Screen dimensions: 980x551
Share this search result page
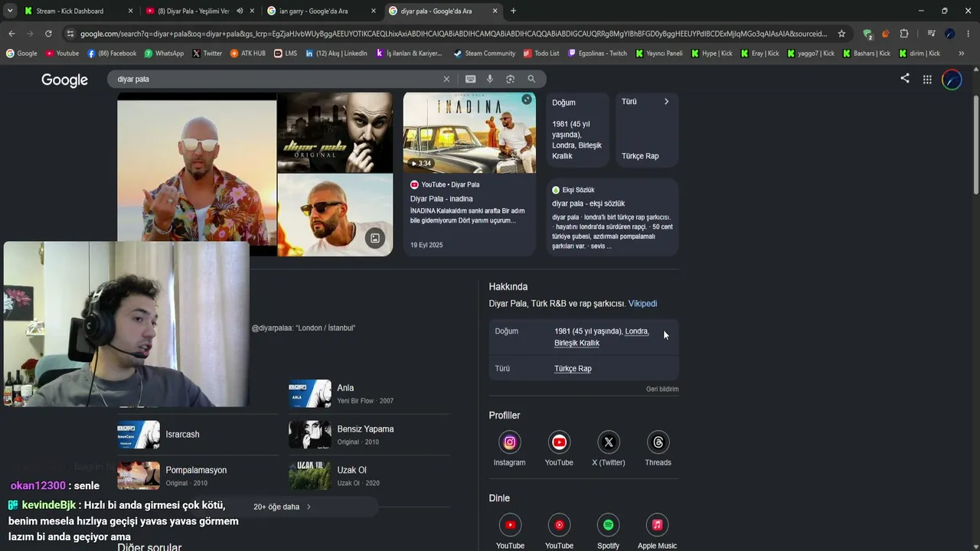click(x=905, y=78)
